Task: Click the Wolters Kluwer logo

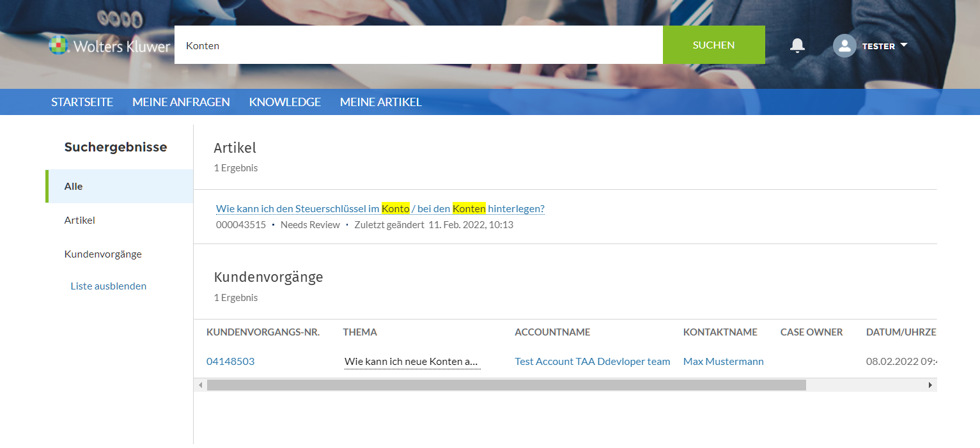Action: coord(110,46)
